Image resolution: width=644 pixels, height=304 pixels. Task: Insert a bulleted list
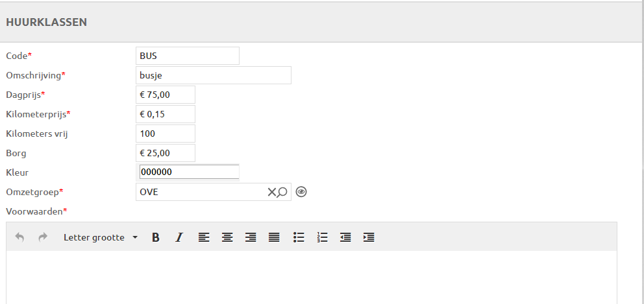pos(299,237)
